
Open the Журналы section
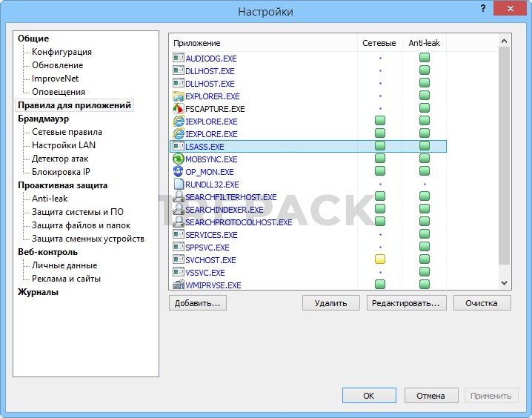38,292
